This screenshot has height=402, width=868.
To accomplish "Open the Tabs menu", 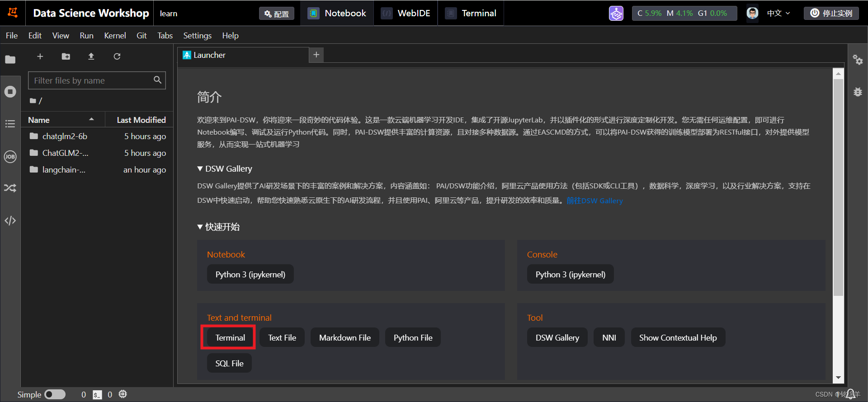I will [165, 35].
